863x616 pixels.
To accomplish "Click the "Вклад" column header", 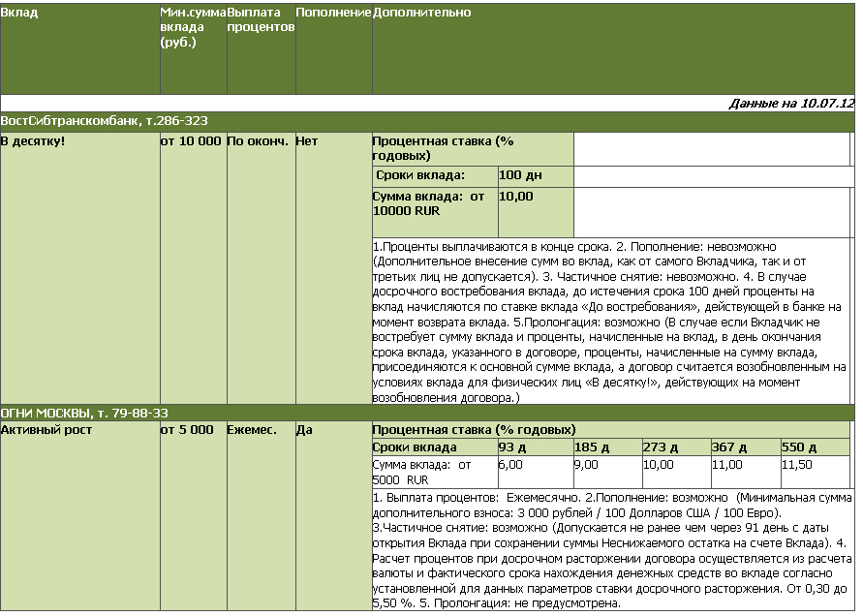I will point(19,14).
